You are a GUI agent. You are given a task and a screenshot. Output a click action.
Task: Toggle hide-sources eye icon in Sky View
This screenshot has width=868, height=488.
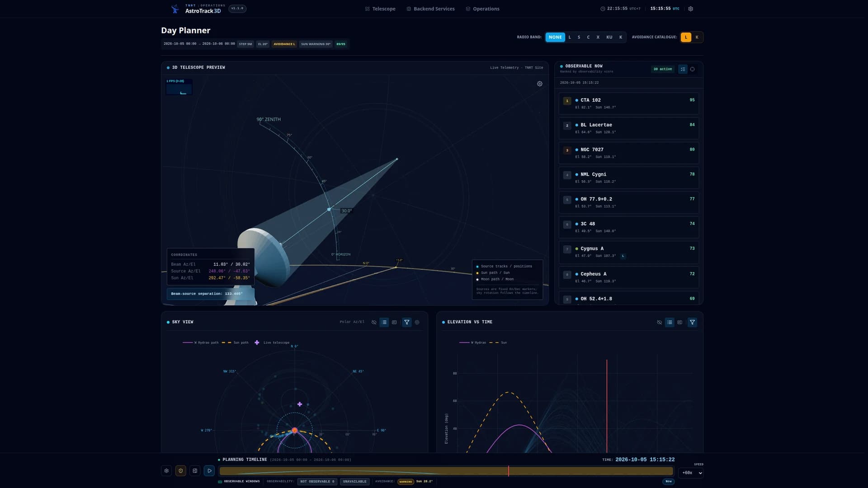(x=374, y=322)
